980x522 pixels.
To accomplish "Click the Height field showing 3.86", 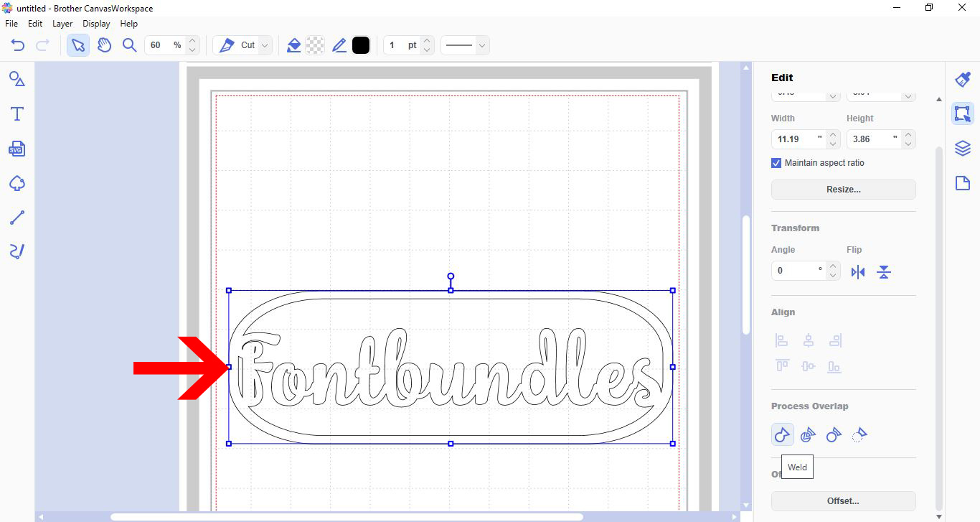I will point(874,139).
